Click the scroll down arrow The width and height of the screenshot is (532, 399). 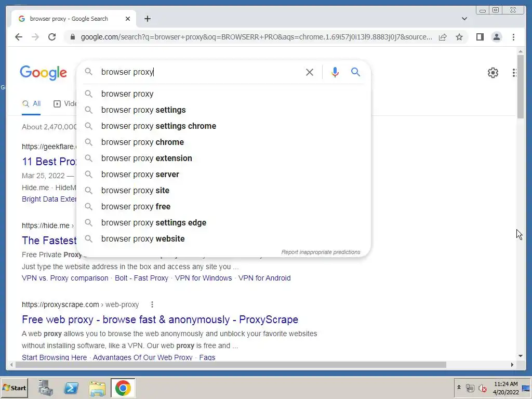[x=521, y=356]
